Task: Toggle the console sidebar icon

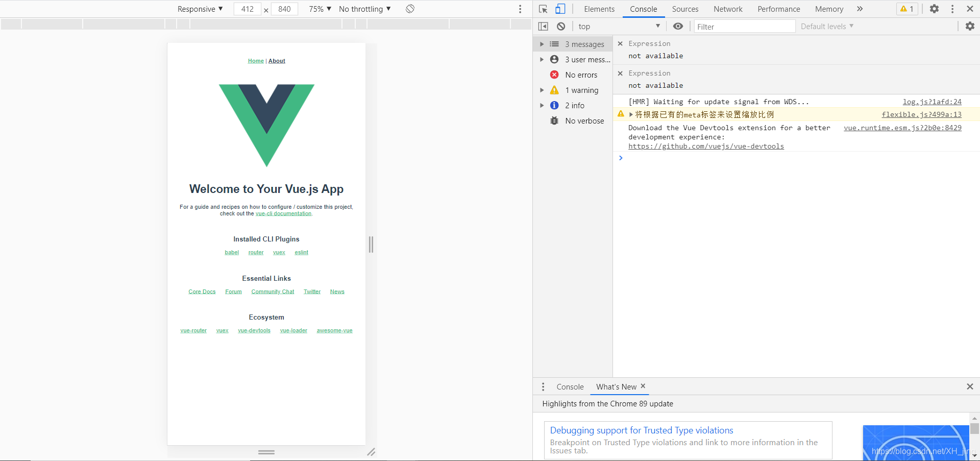Action: (543, 27)
